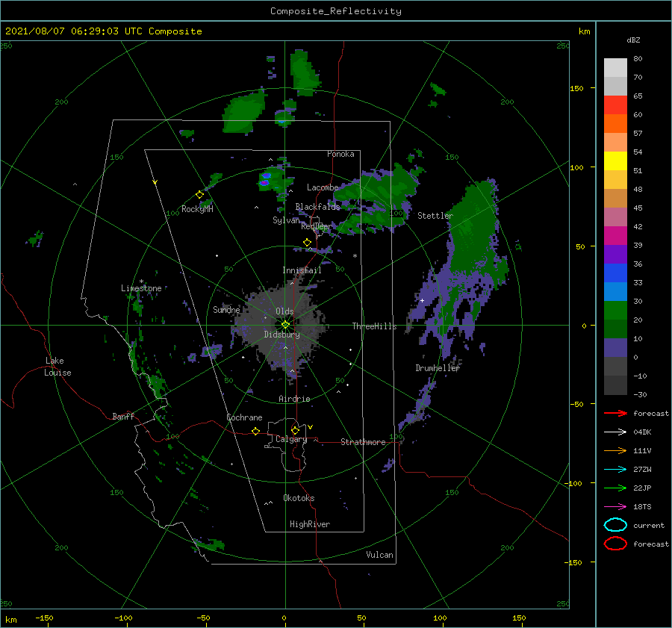Click the red forecast ellipse icon
Screen dimensions: 672x628
pyautogui.click(x=615, y=544)
